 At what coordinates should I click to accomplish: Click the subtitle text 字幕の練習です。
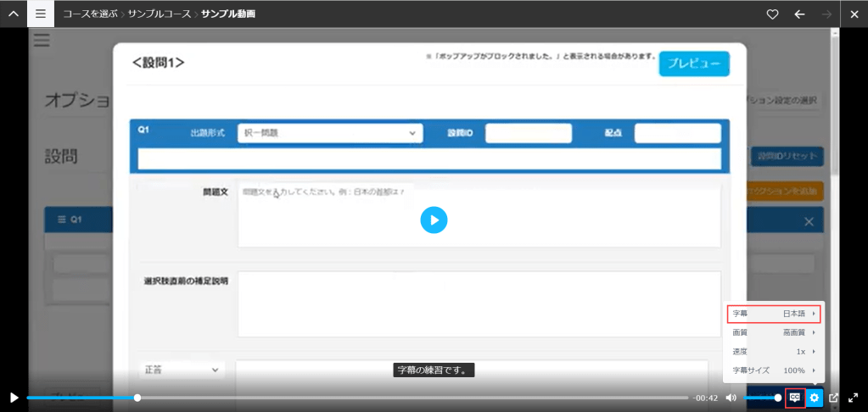click(434, 370)
